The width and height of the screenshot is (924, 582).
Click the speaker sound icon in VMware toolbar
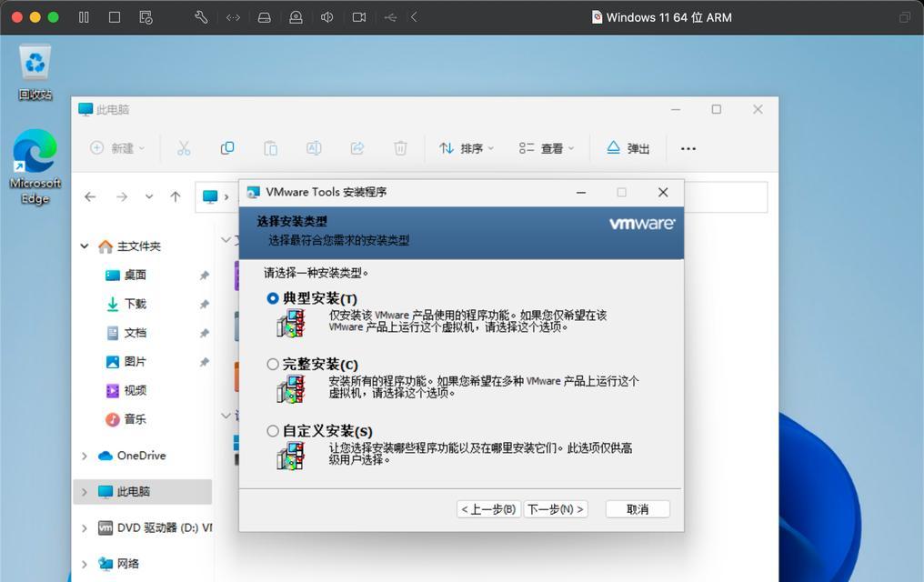point(327,17)
